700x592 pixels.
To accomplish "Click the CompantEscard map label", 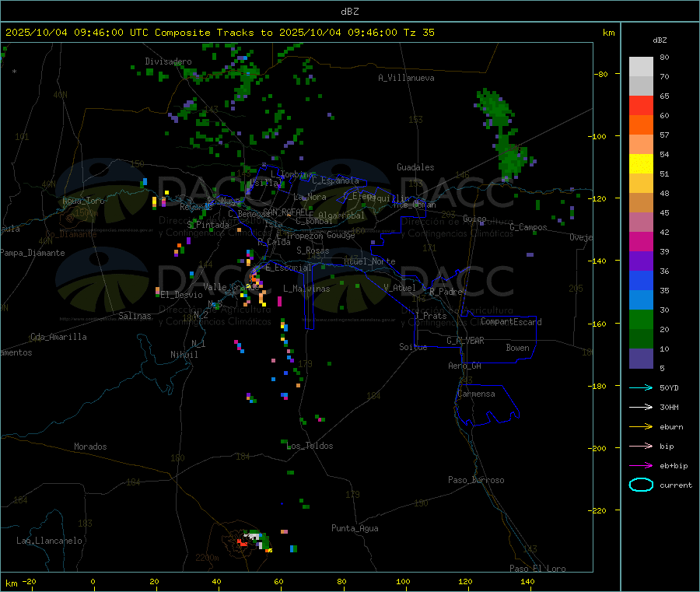I will pos(511,322).
